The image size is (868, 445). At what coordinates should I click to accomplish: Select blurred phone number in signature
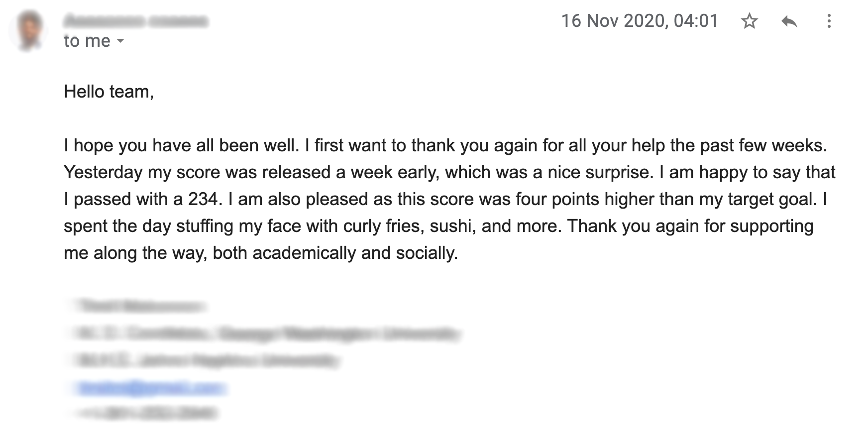[x=145, y=413]
